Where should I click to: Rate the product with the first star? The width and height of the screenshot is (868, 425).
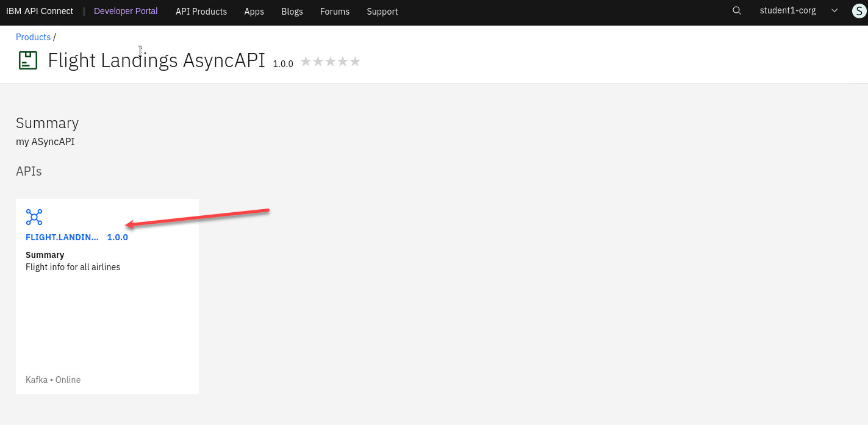[x=306, y=62]
